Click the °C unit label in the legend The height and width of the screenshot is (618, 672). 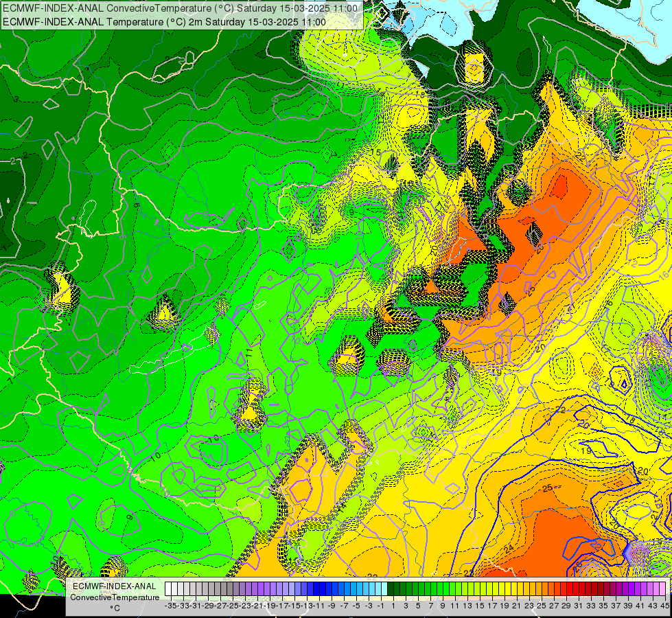(x=115, y=608)
